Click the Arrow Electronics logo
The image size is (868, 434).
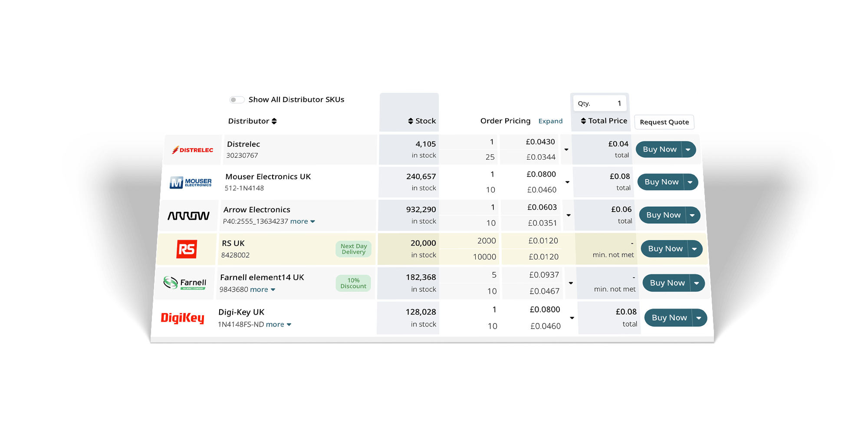tap(189, 215)
